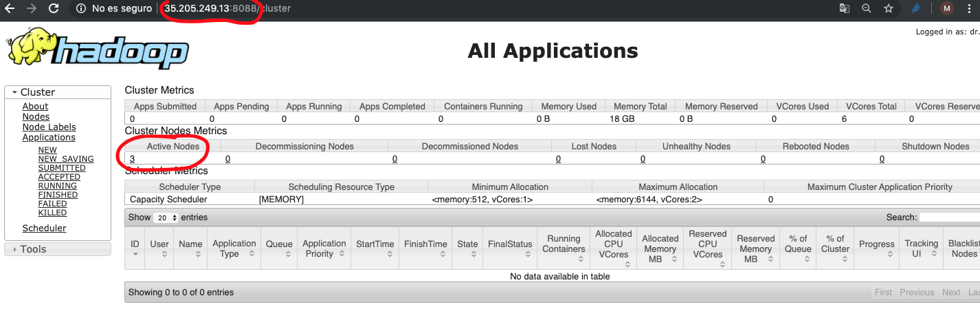This screenshot has width=980, height=318.
Task: Sort table by Tracking UI column
Action: click(x=921, y=248)
